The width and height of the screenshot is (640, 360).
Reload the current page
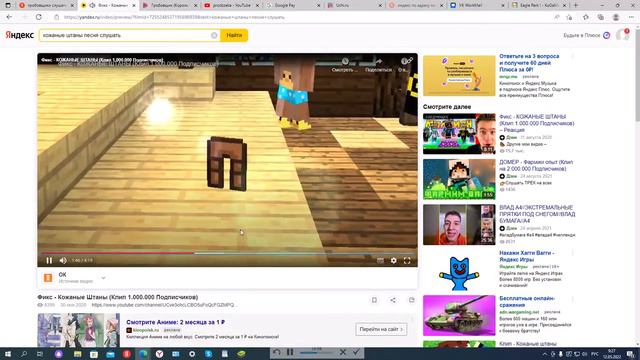(x=39, y=17)
